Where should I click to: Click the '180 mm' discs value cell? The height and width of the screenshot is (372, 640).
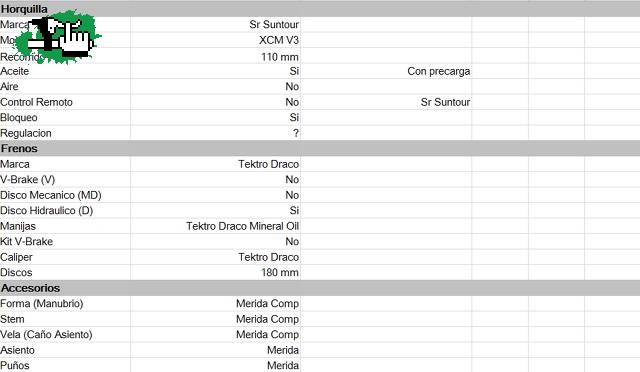(216, 272)
